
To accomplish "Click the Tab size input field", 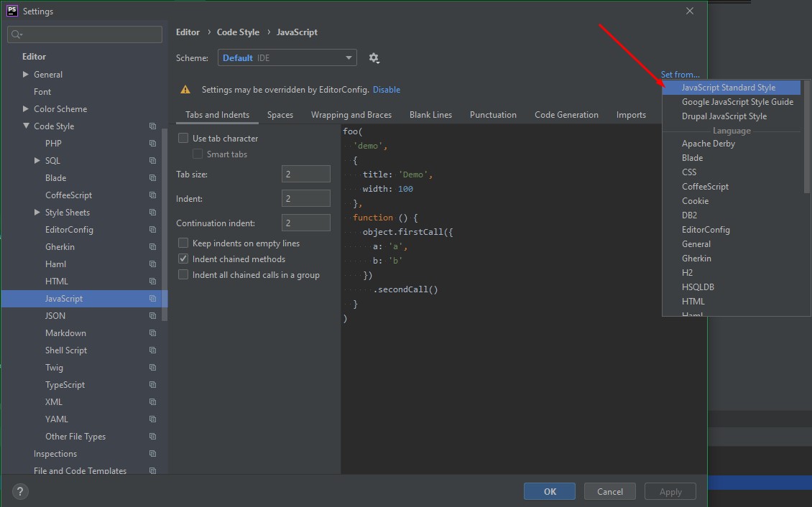I will (306, 175).
